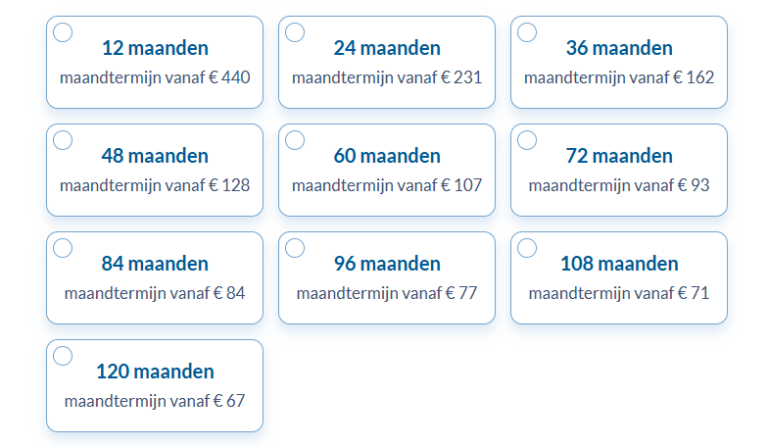768x447 pixels.
Task: Click 'maandtermijn vanaf € 128' label
Action: (155, 185)
